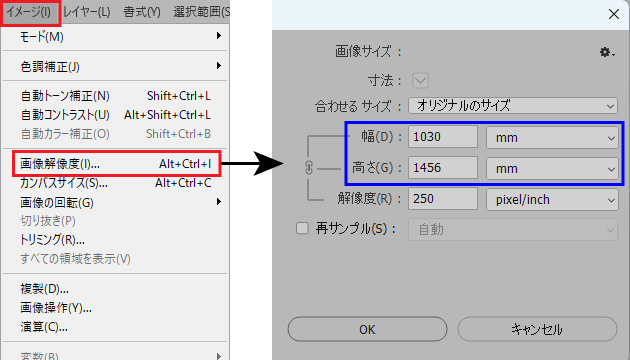Expand the 色調補正(J) submenu

point(115,66)
